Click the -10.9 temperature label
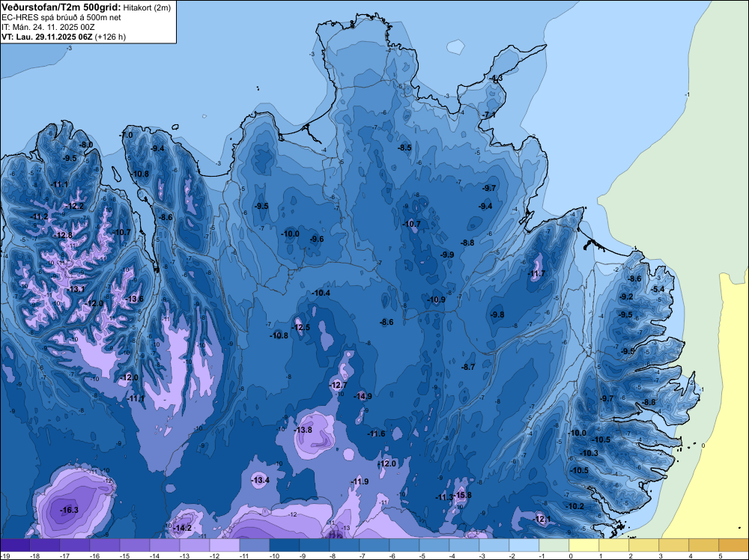 coord(437,299)
